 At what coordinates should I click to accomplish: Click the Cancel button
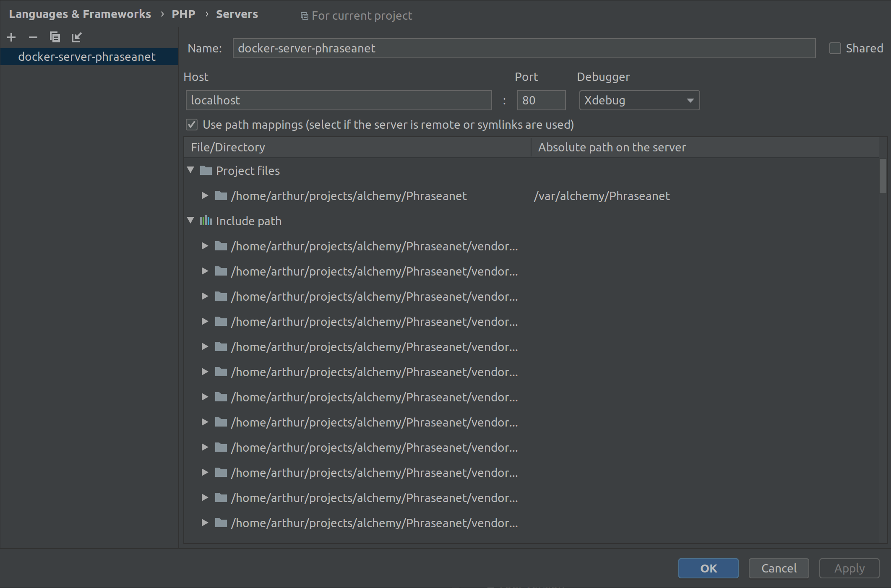778,568
